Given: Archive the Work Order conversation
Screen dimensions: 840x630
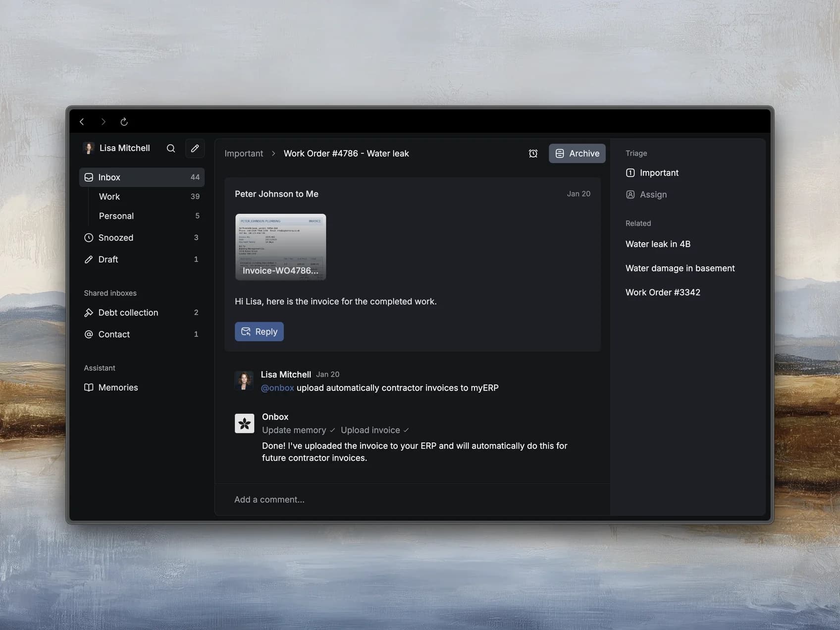Looking at the screenshot, I should click(x=577, y=154).
